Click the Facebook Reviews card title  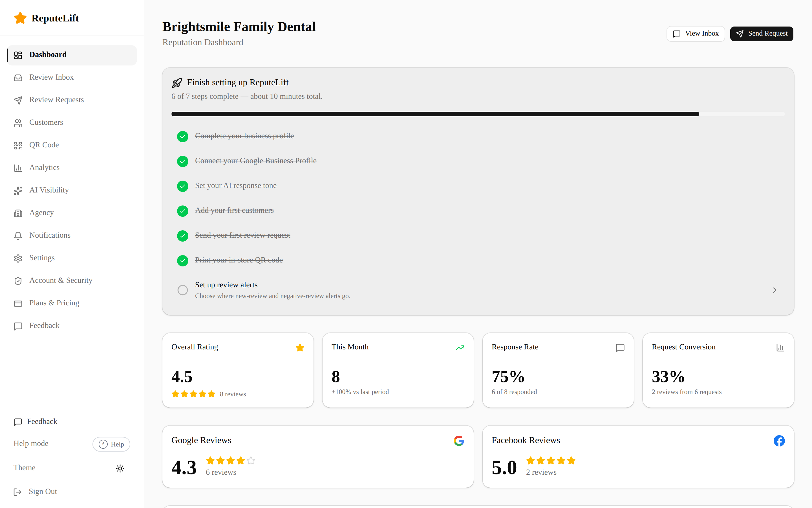(526, 440)
